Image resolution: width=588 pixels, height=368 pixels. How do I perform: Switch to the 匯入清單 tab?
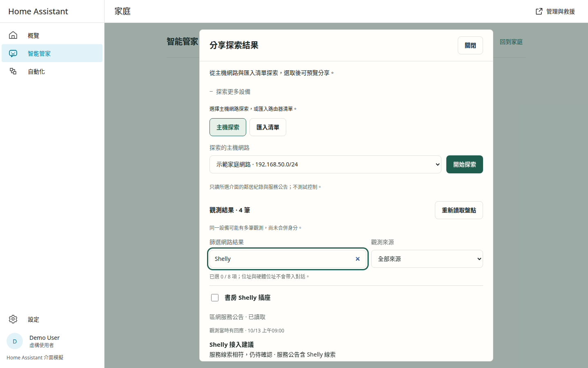pos(268,127)
